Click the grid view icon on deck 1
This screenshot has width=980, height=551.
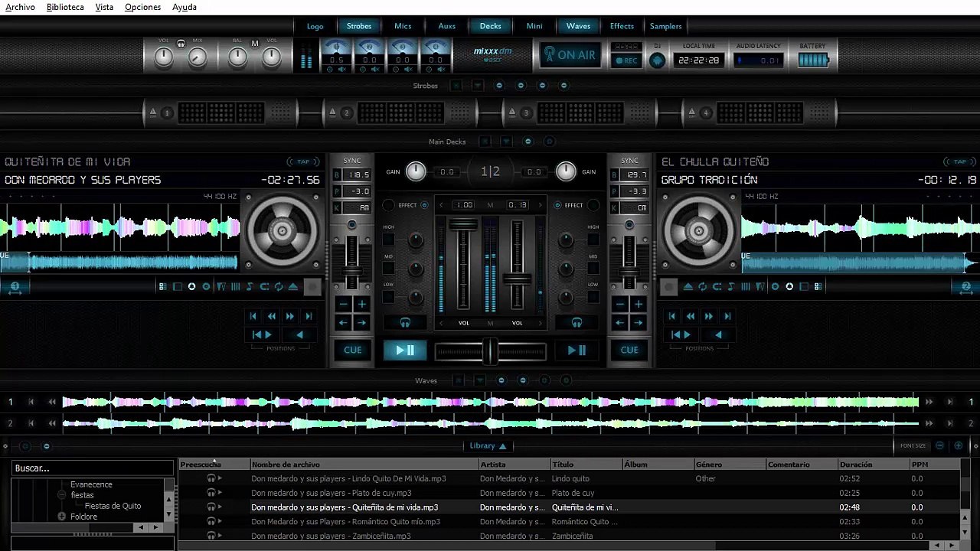coord(163,287)
